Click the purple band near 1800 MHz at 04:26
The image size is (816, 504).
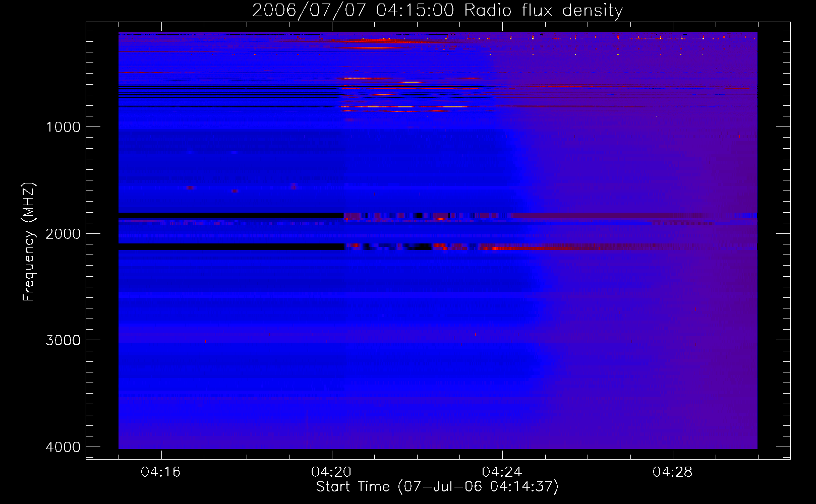click(605, 216)
